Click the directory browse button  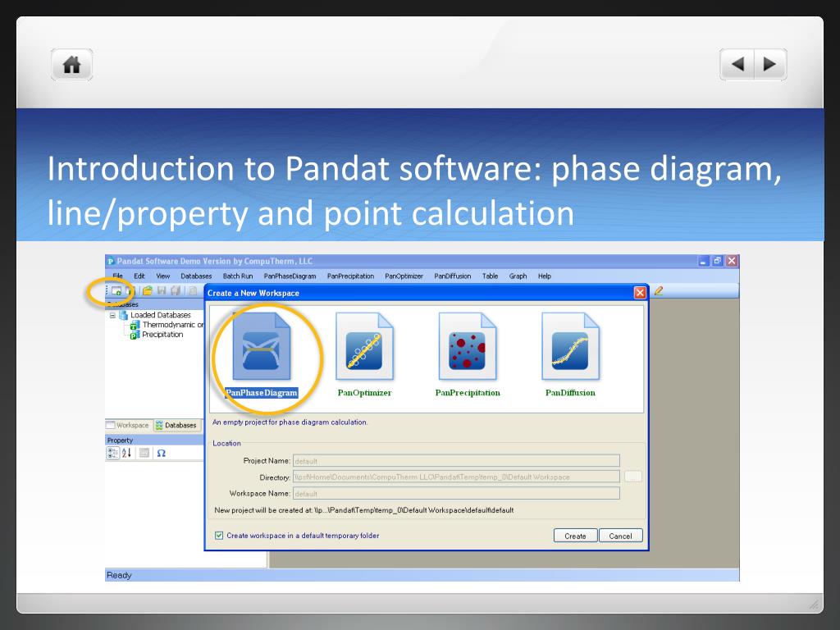click(x=633, y=477)
